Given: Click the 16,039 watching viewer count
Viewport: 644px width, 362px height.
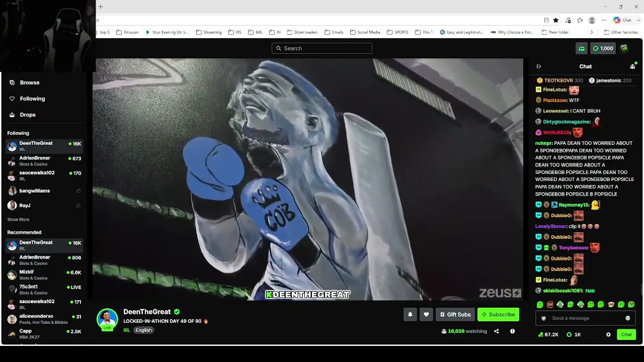Looking at the screenshot, I should (x=464, y=331).
